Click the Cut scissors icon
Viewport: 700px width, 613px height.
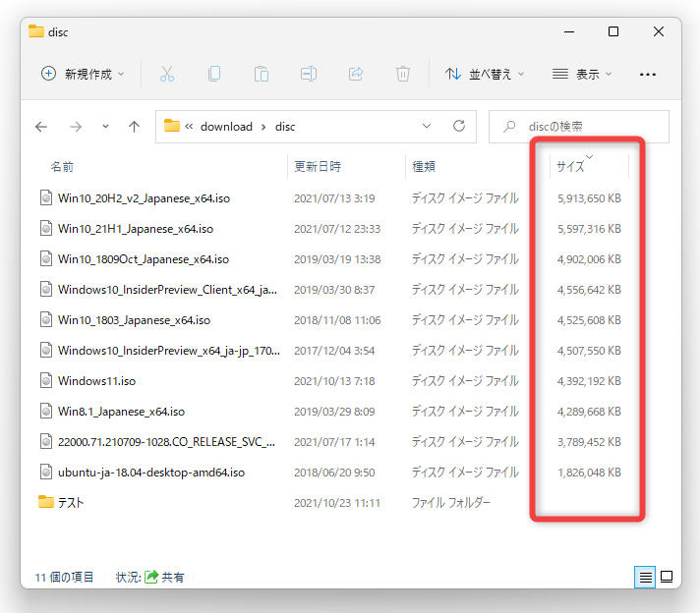coord(167,74)
